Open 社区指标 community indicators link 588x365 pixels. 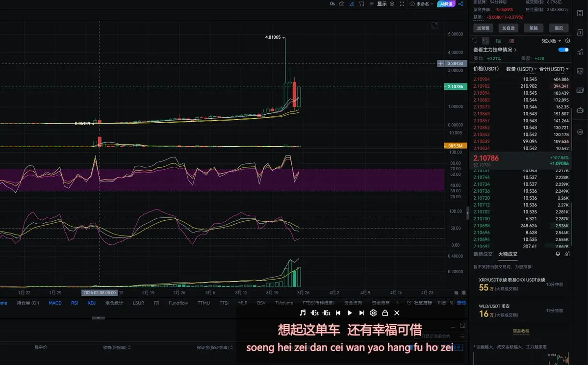point(420,303)
